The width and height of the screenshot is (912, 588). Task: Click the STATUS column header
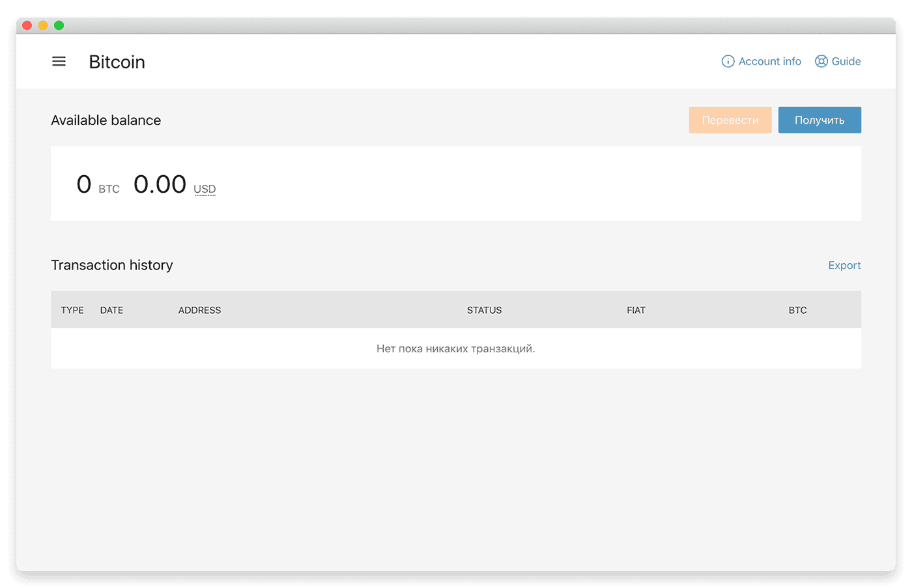pos(484,310)
